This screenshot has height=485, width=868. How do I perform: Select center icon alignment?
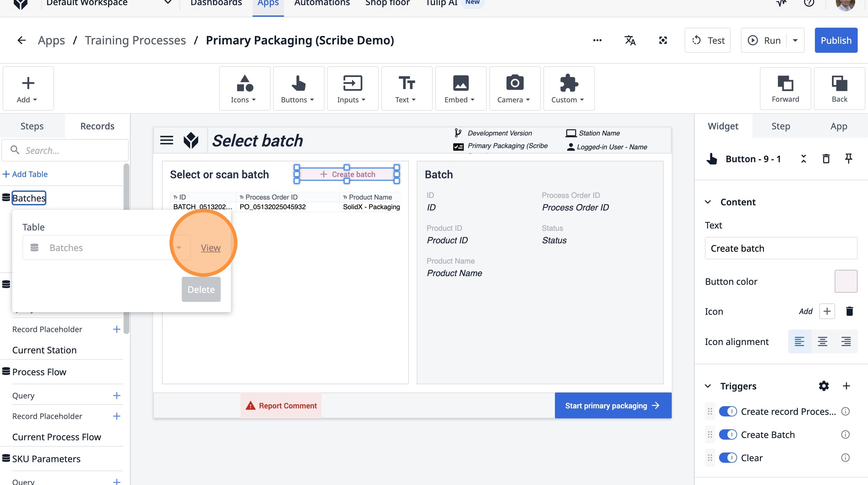pyautogui.click(x=823, y=341)
